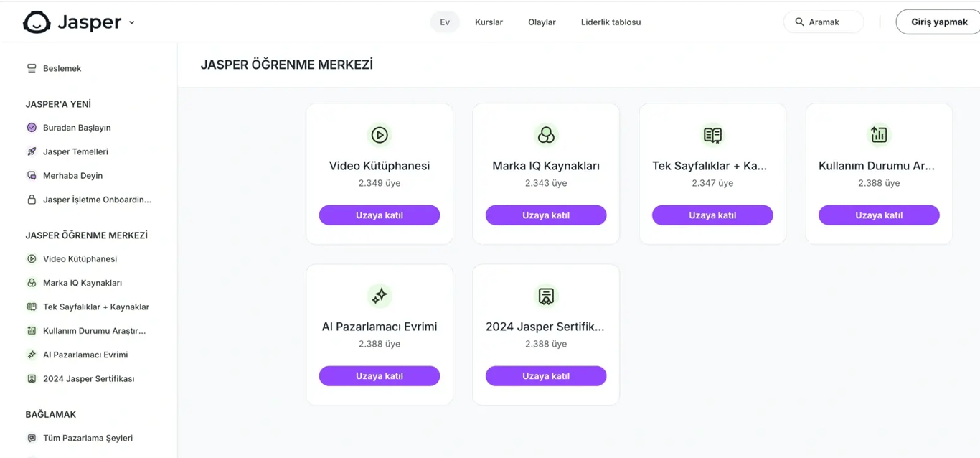Viewport: 980px width, 458px height.
Task: Click the Marka IQ Kaynakları circles icon
Action: [x=546, y=135]
